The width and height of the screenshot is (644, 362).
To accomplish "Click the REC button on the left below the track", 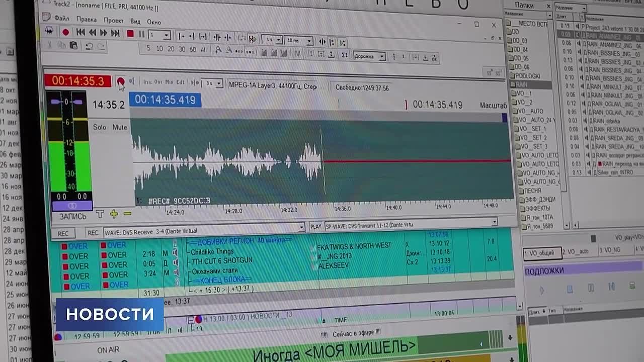I will [63, 233].
